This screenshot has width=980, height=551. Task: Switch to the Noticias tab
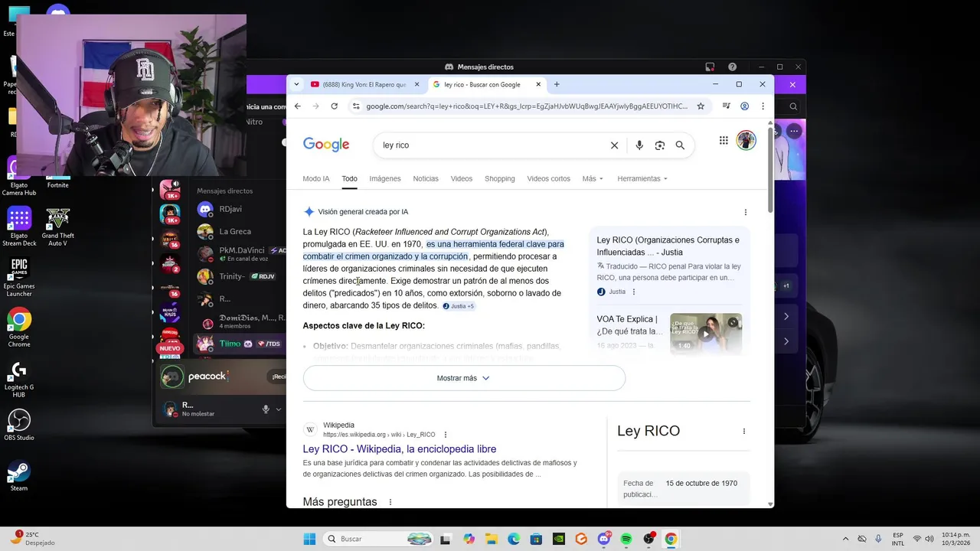click(426, 178)
